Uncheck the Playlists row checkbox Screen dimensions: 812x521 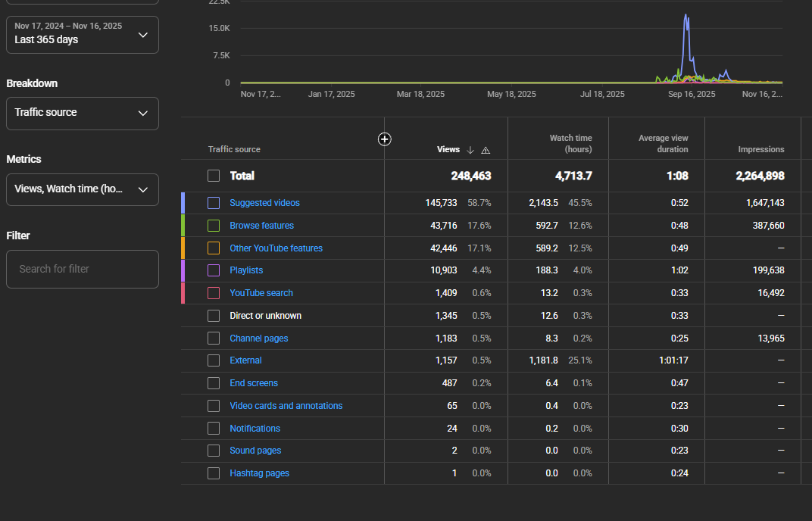point(214,270)
